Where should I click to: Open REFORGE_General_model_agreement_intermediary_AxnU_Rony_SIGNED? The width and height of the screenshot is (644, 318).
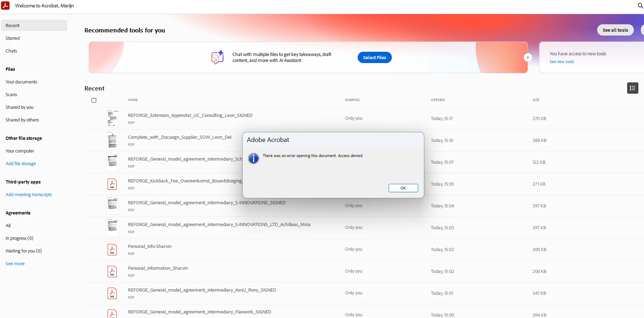click(202, 290)
